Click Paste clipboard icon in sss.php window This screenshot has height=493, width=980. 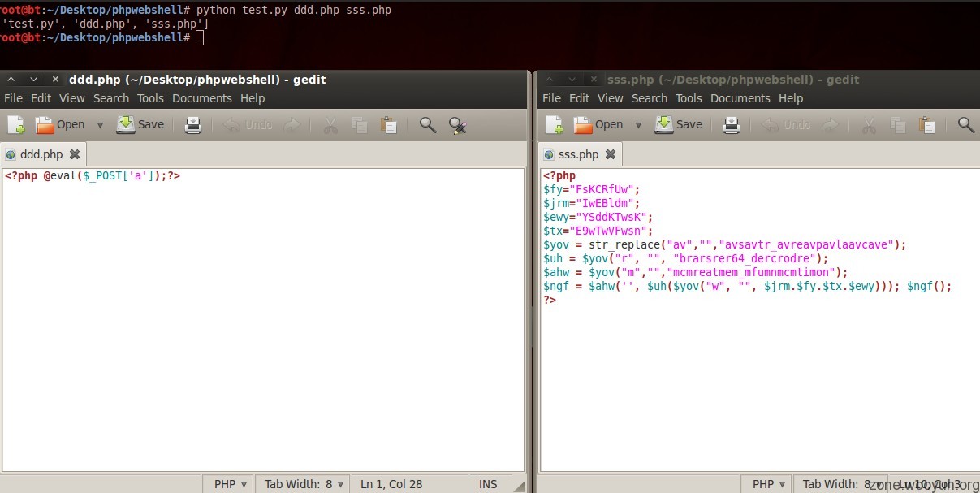[927, 124]
